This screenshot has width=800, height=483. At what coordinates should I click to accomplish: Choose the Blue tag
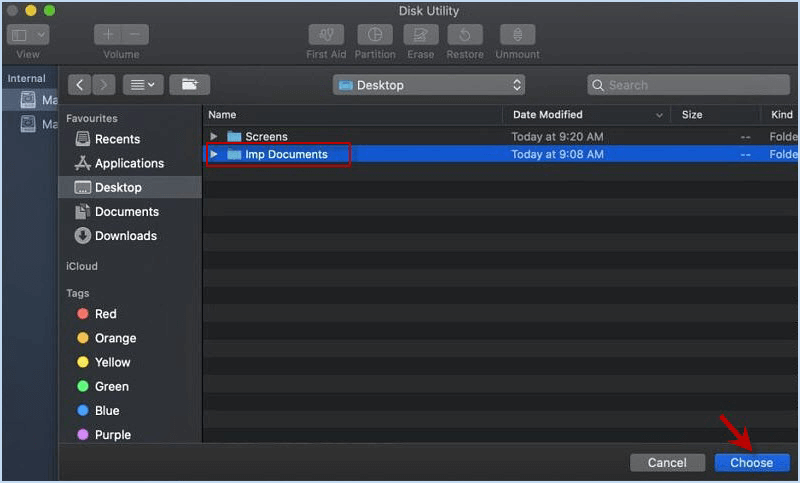coord(98,411)
